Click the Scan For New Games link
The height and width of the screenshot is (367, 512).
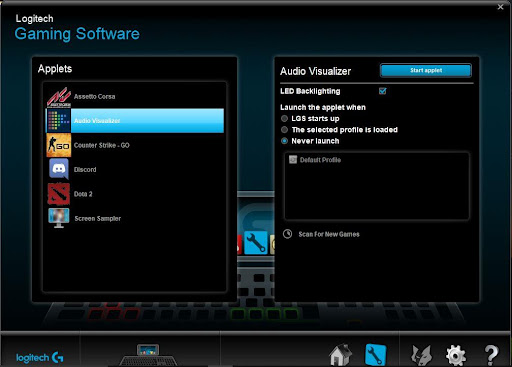click(329, 234)
